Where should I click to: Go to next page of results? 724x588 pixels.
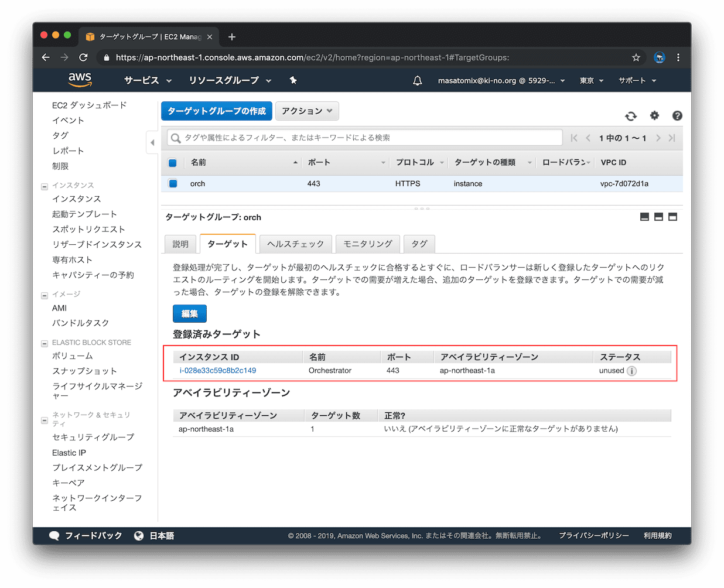pyautogui.click(x=658, y=138)
